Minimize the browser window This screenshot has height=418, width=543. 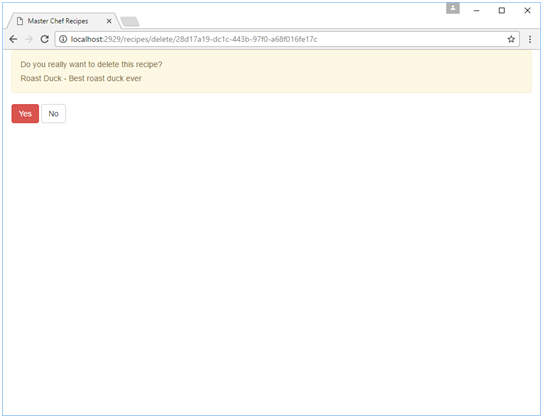point(477,11)
